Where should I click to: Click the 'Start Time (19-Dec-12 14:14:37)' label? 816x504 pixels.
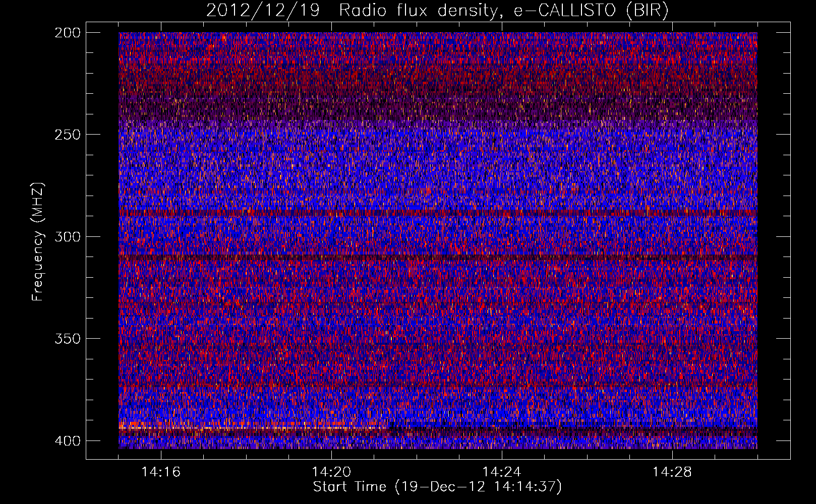[437, 487]
